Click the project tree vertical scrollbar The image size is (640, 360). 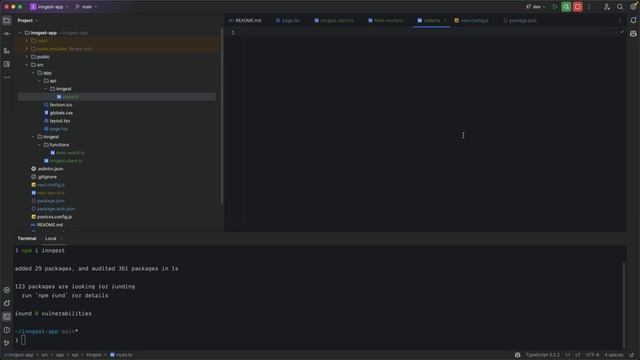pyautogui.click(x=222, y=116)
